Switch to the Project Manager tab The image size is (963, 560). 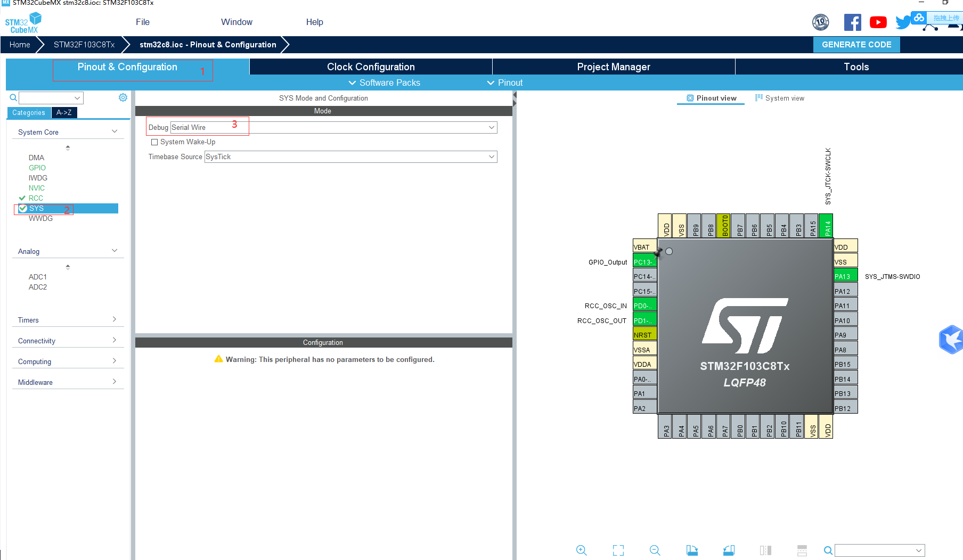pos(614,67)
